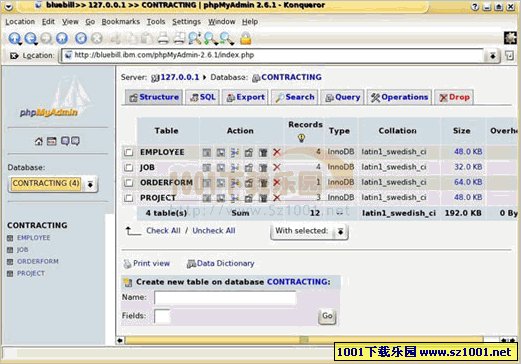
Task: Open the Operations tab
Action: coord(399,97)
